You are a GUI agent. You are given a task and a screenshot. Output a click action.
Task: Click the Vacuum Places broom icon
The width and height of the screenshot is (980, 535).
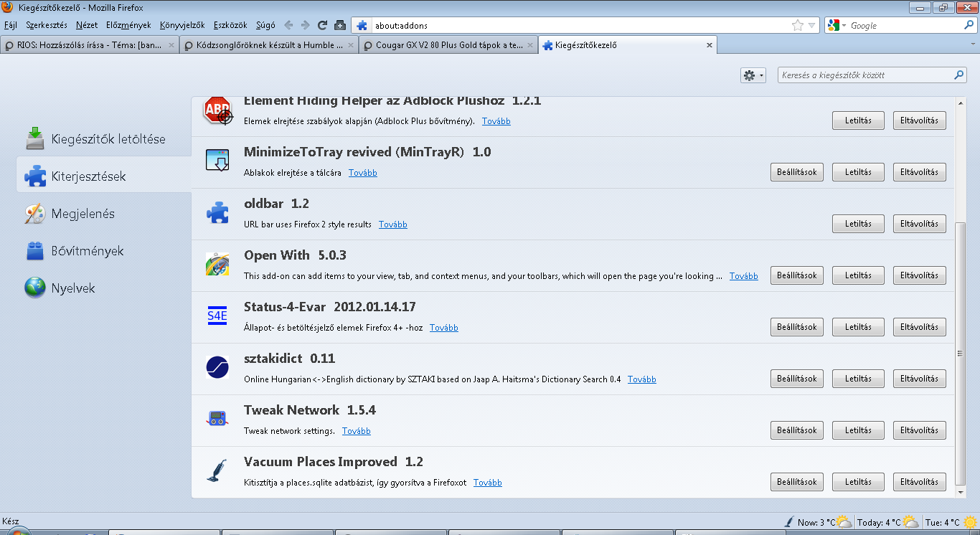217,471
